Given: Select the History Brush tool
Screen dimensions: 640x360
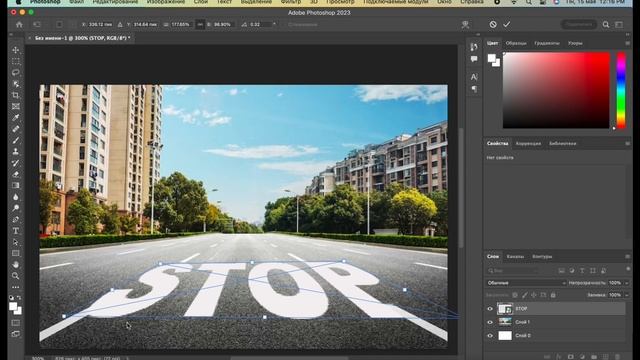Looking at the screenshot, I should pos(16,163).
